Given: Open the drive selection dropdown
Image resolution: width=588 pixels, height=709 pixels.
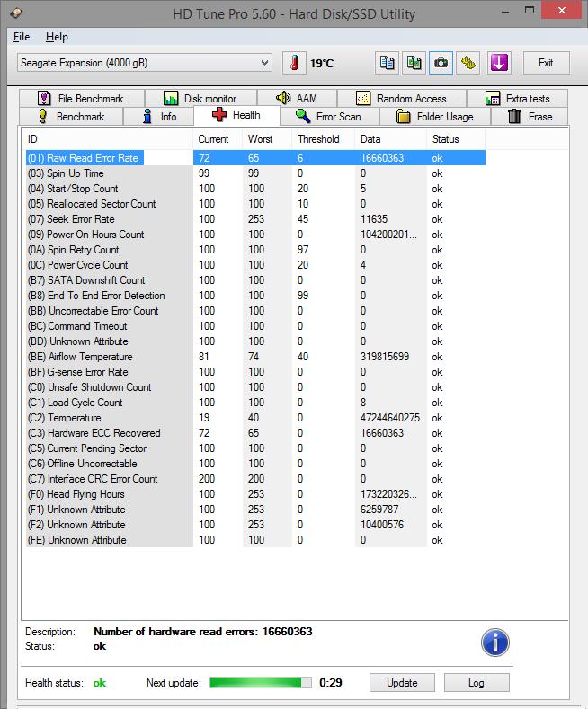Looking at the screenshot, I should [x=145, y=63].
